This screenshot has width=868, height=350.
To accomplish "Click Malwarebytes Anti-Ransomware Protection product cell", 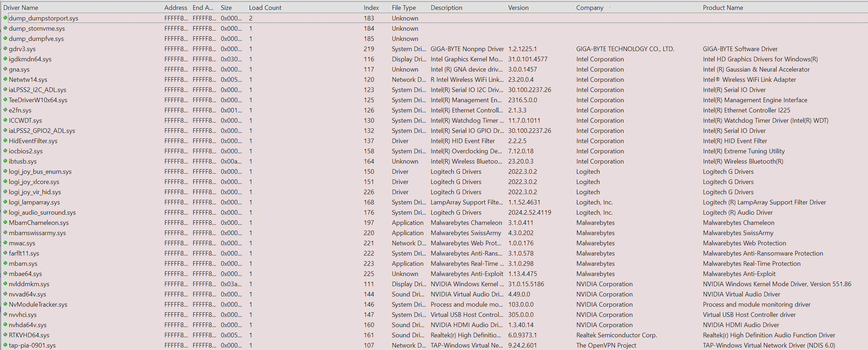I will point(763,253).
